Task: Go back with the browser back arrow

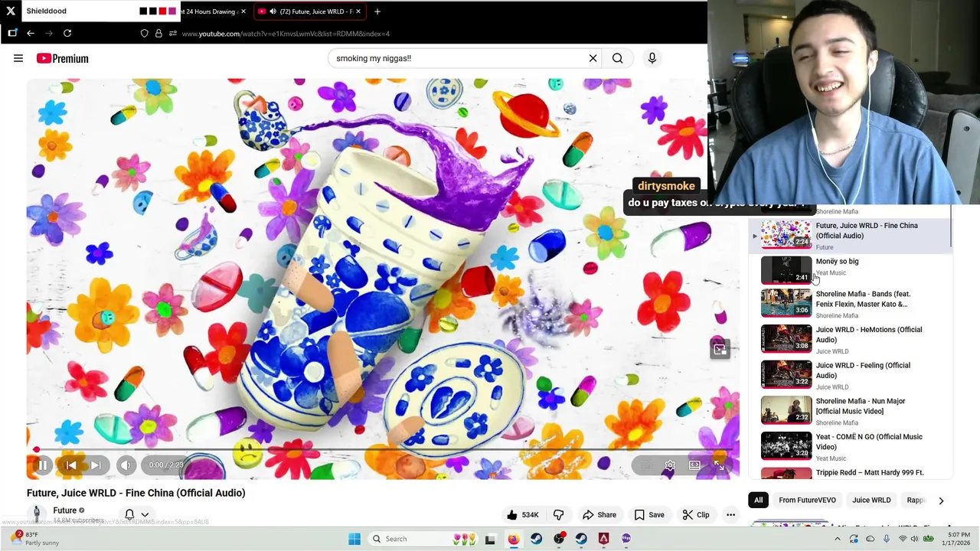Action: 31,33
